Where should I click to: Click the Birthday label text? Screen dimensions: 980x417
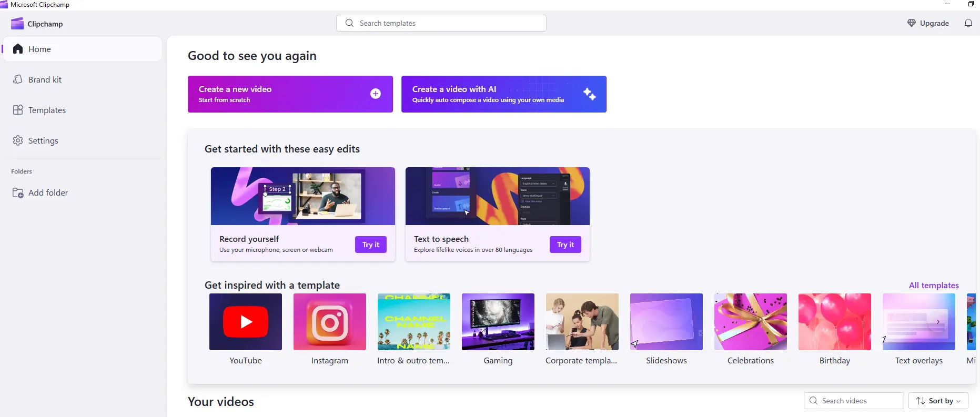pos(835,360)
